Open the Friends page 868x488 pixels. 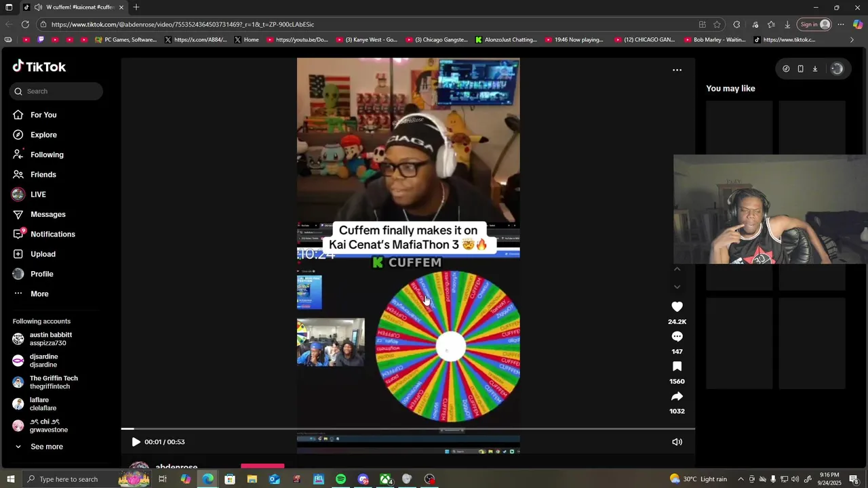click(x=43, y=175)
